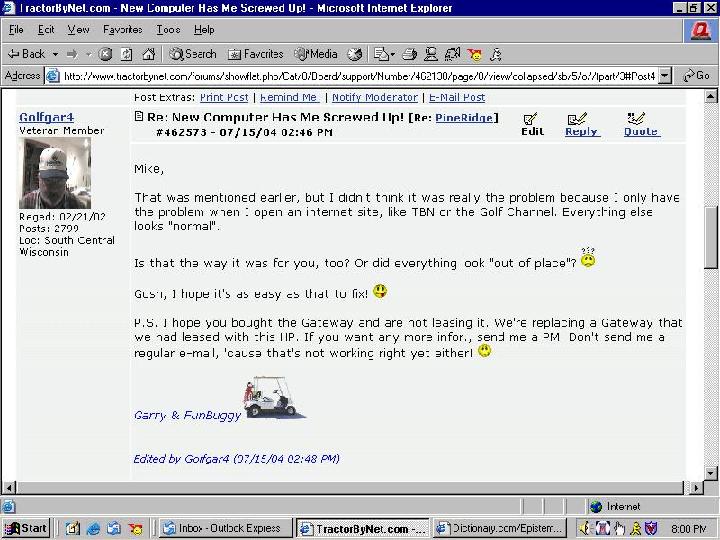Click the tongue-out smiley after "to fix!"
720x540 pixels.
click(380, 291)
